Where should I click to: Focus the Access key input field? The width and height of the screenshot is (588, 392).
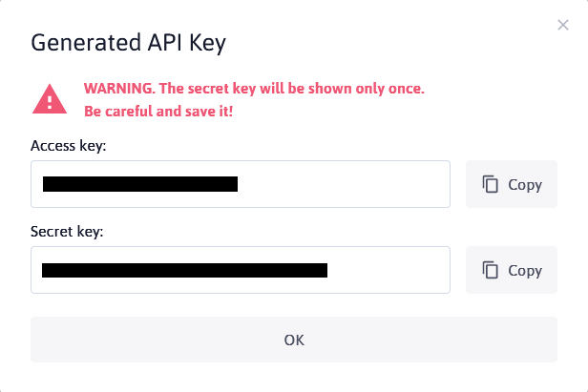point(241,184)
